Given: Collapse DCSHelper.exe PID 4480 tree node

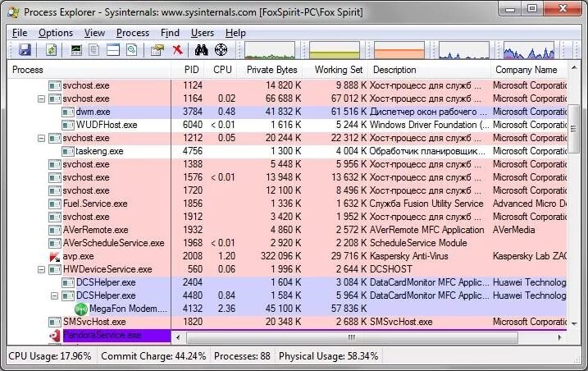Looking at the screenshot, I should pyautogui.click(x=54, y=296).
